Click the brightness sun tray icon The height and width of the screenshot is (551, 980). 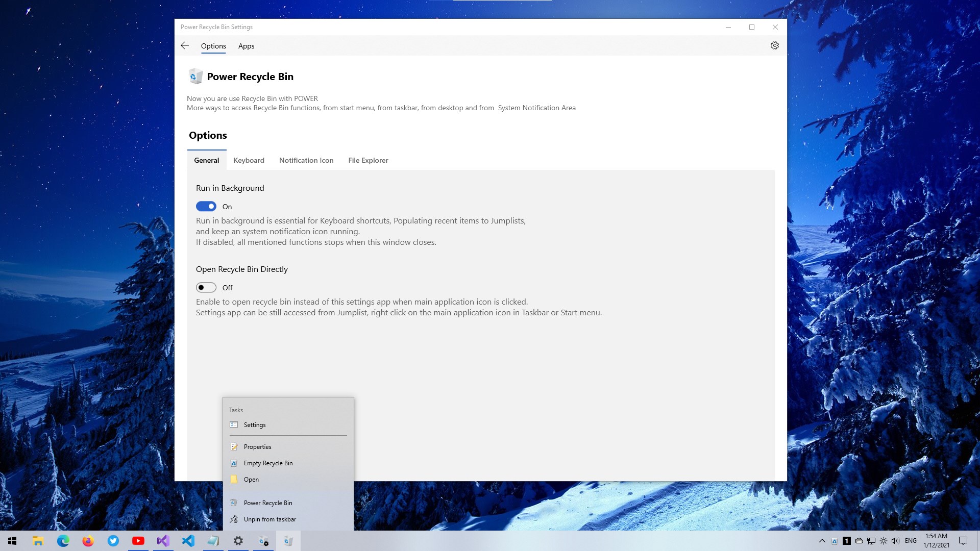(884, 541)
